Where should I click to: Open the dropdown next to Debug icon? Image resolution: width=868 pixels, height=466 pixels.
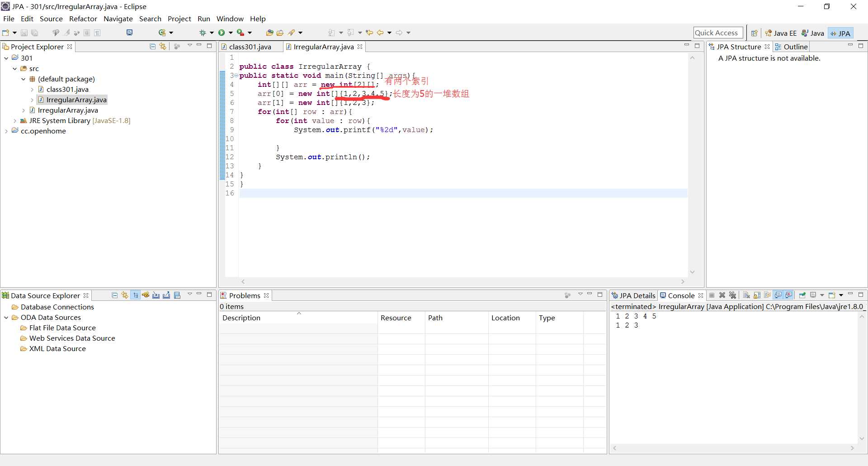[x=212, y=33]
